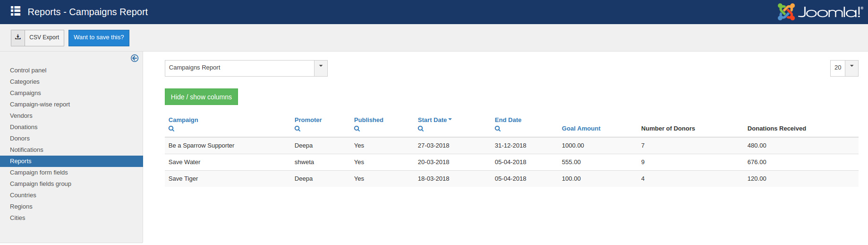Screen dimensions: 868x245
Task: Sort by Goal Amount column header
Action: [581, 129]
